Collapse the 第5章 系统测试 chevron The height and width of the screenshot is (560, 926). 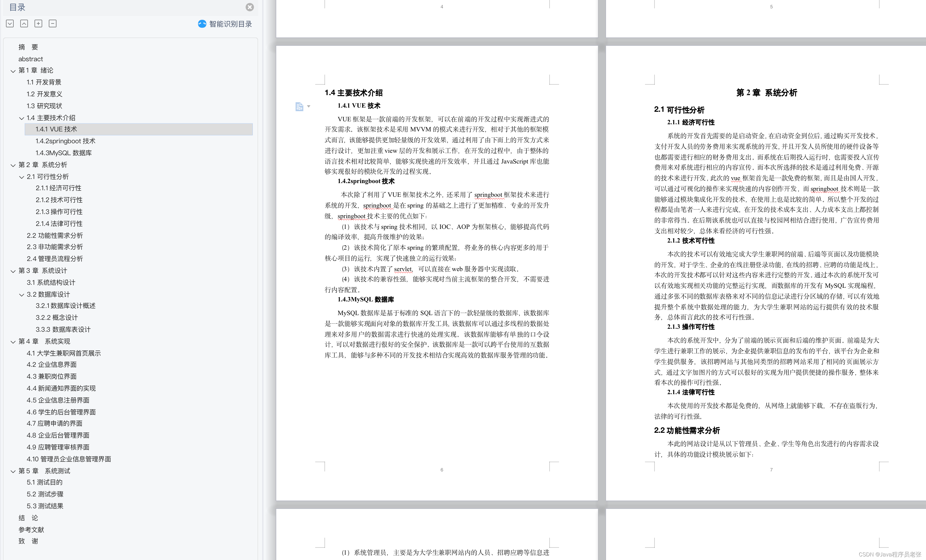point(13,471)
